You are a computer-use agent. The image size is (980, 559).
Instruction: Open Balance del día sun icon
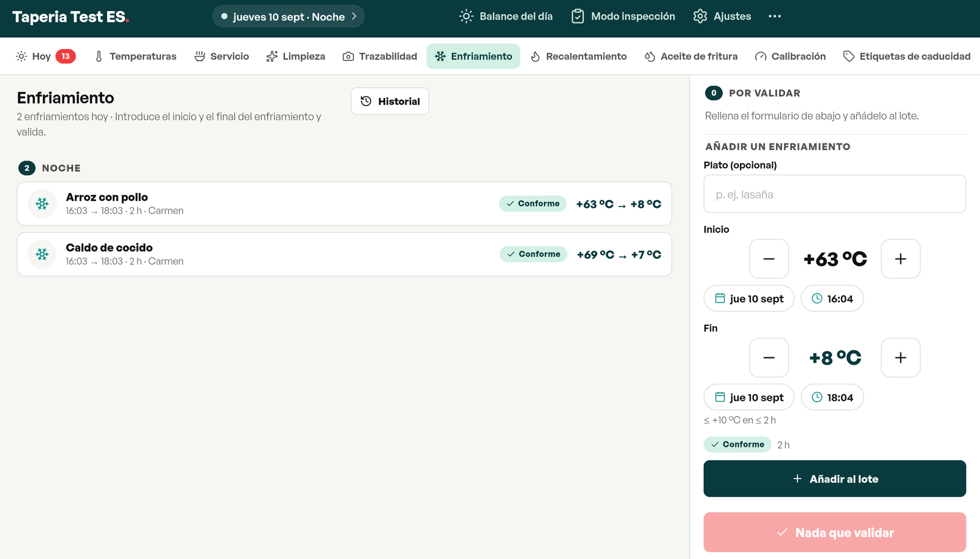pyautogui.click(x=466, y=17)
